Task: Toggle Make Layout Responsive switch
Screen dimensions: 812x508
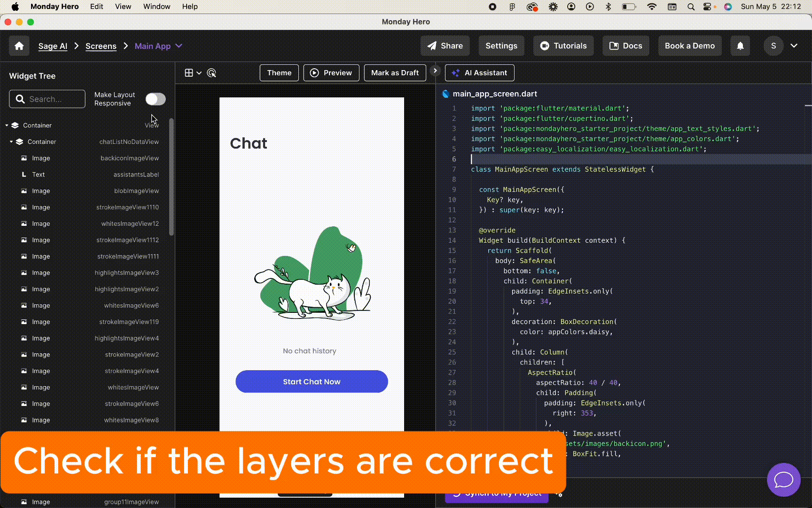Action: coord(155,99)
